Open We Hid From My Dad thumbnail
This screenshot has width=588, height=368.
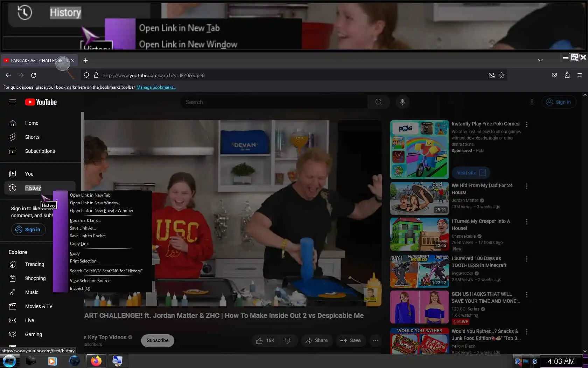pos(419,198)
